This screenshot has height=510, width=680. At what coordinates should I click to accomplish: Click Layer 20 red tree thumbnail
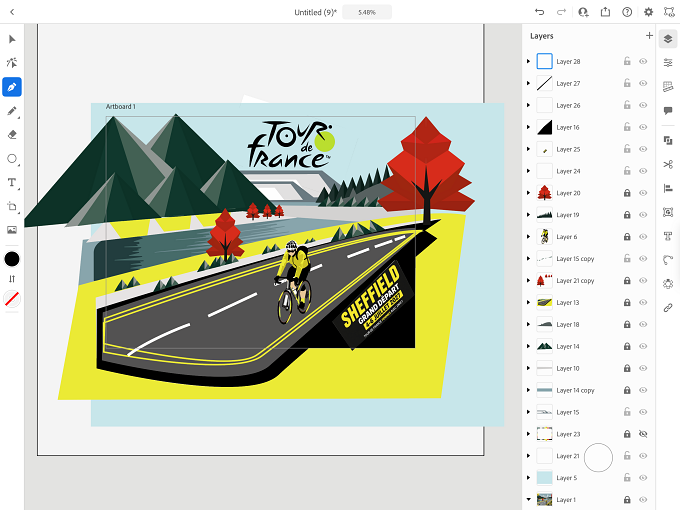[x=544, y=193]
